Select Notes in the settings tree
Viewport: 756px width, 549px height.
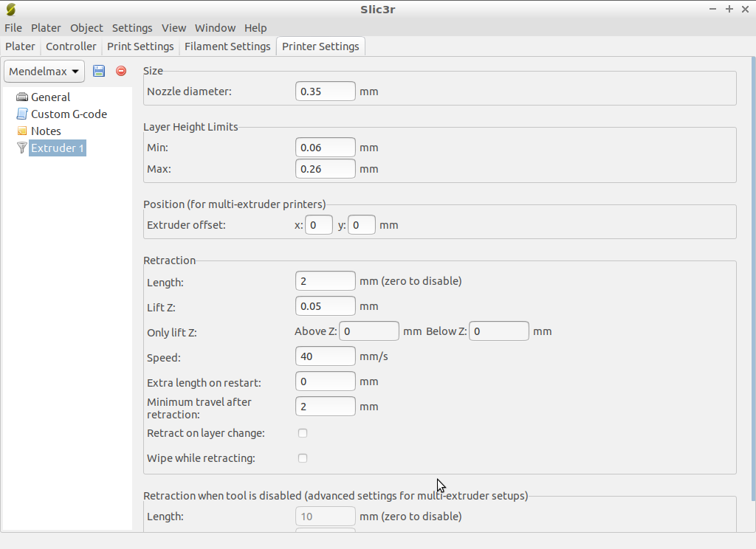[x=46, y=131]
